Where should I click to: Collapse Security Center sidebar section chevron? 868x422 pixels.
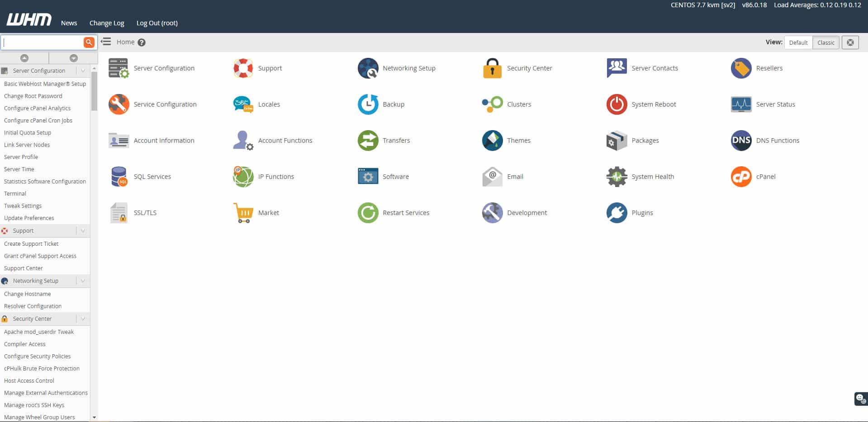(83, 319)
